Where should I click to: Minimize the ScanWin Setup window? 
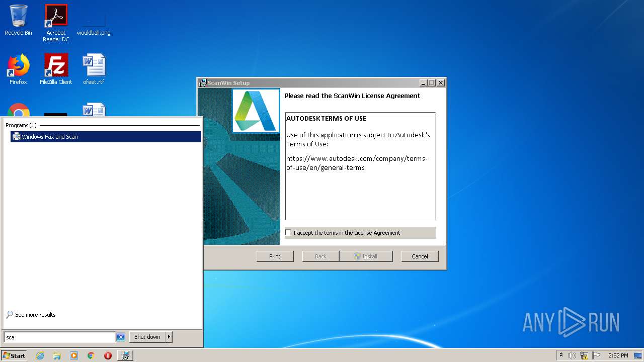pyautogui.click(x=423, y=83)
